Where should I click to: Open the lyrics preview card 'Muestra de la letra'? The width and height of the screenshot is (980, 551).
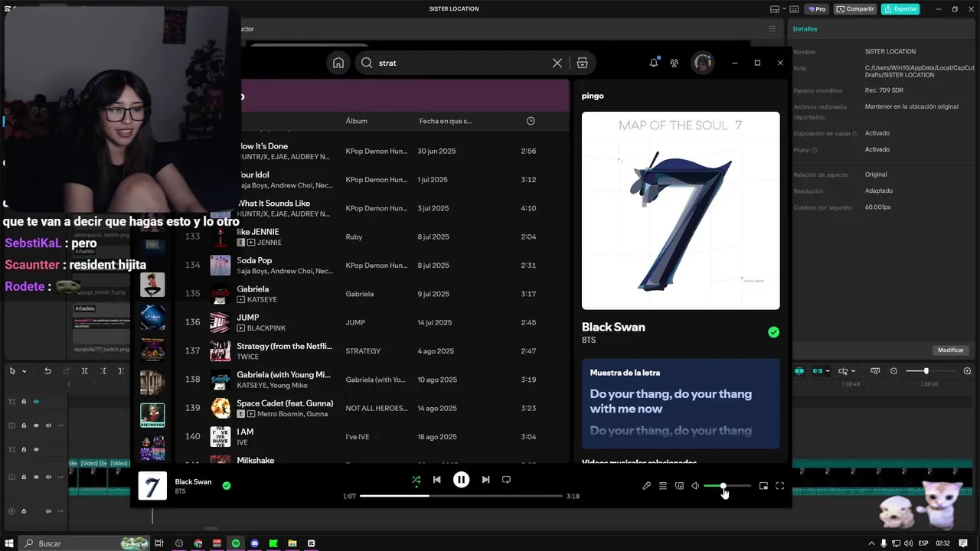coord(681,403)
